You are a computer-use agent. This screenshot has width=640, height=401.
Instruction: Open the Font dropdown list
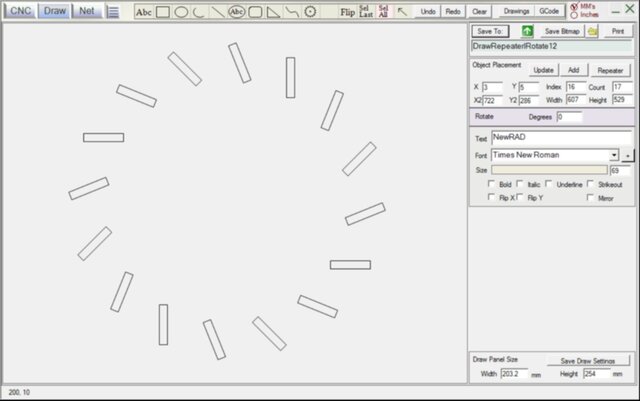point(614,156)
